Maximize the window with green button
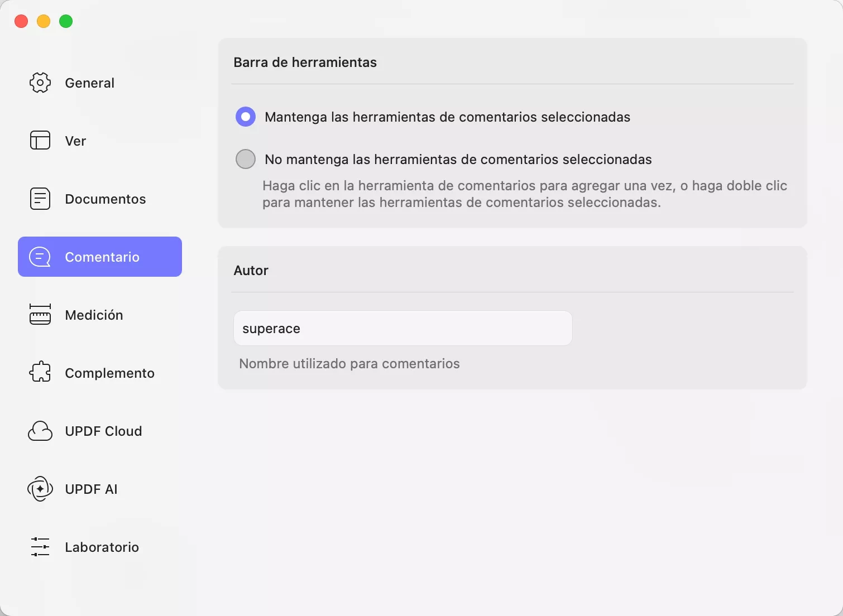This screenshot has height=616, width=843. pyautogui.click(x=66, y=21)
